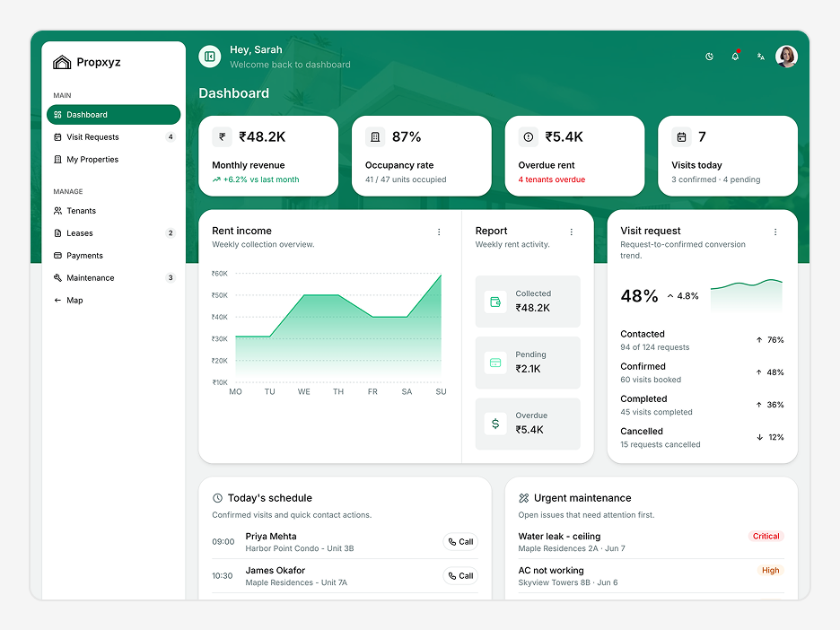Click the Completed 36% row

[702, 405]
